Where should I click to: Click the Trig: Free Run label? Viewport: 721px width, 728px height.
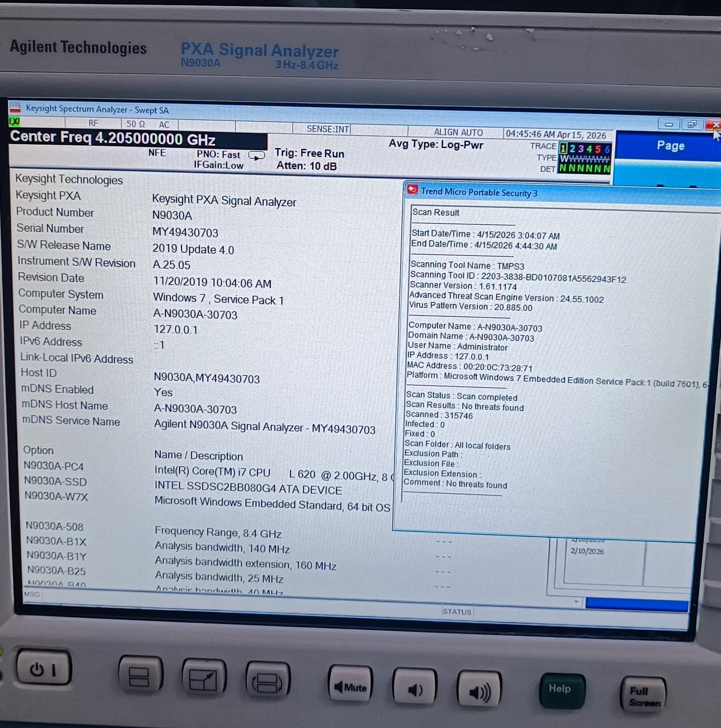tap(309, 153)
